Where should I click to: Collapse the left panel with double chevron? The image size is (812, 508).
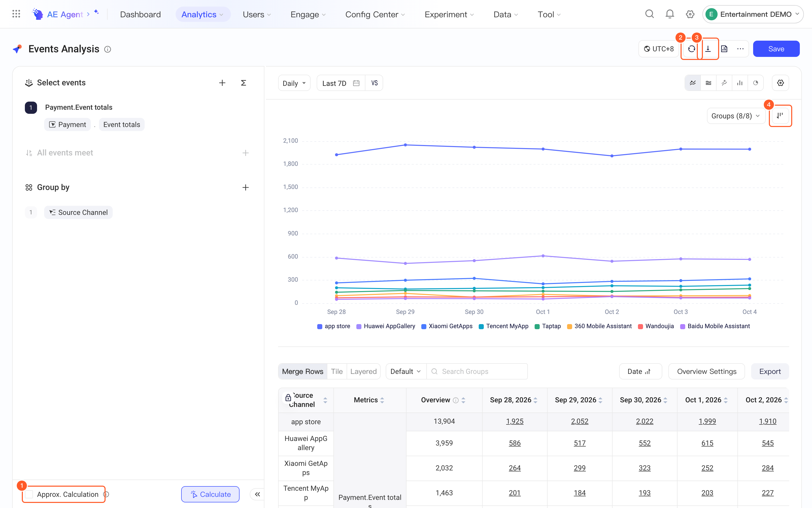(x=257, y=494)
